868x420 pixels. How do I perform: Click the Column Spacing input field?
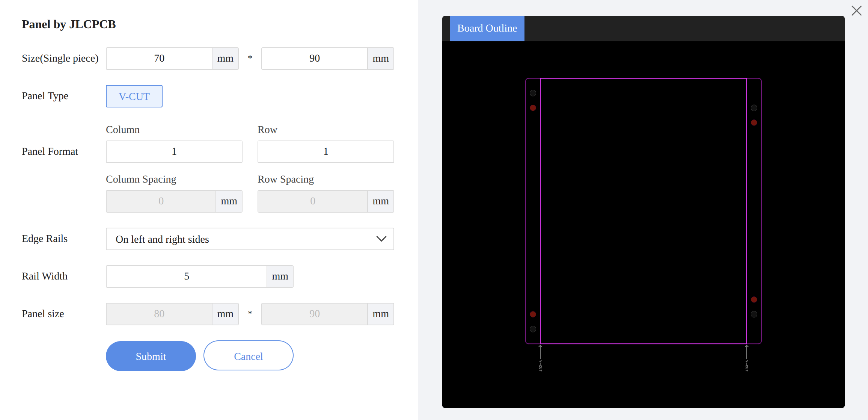[x=161, y=201]
